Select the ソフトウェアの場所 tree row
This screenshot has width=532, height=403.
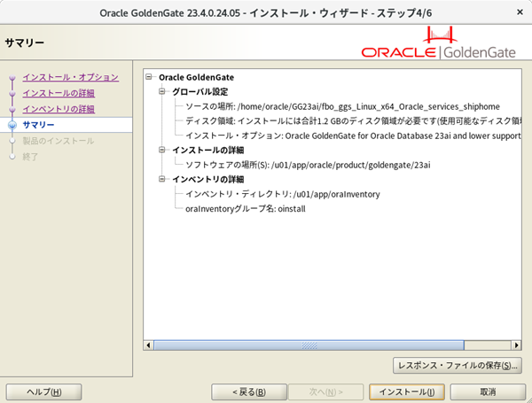308,165
